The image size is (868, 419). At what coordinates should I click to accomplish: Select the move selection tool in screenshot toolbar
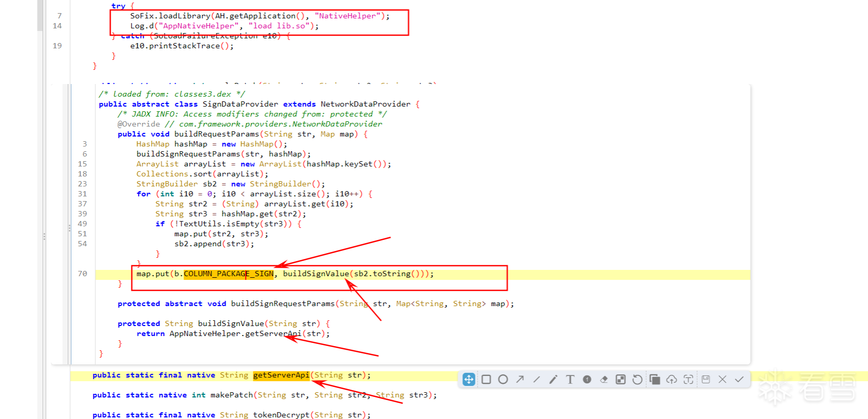click(x=469, y=379)
